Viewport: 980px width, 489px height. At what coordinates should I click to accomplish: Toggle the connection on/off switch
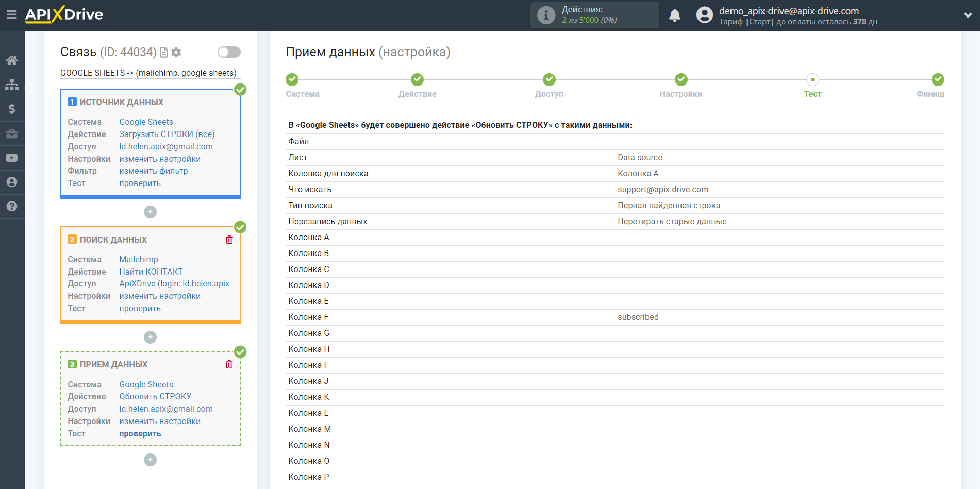pos(229,52)
